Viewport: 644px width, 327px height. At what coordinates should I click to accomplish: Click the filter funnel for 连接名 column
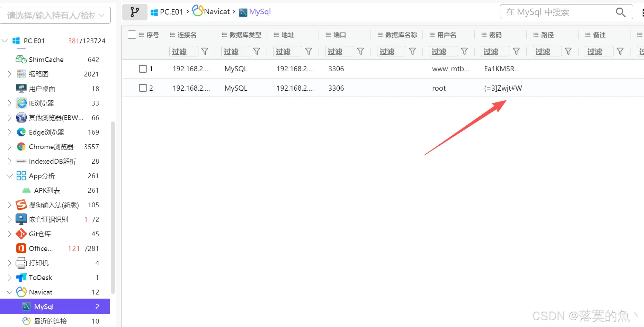point(205,52)
